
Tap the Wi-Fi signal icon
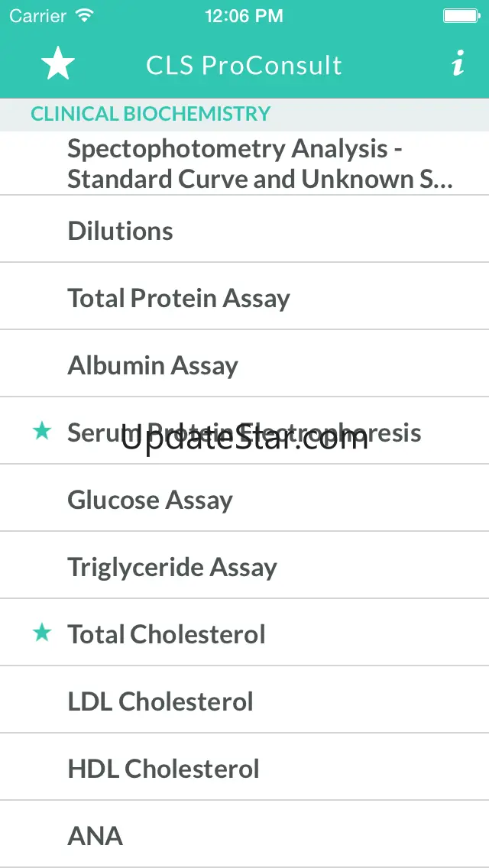(x=85, y=15)
